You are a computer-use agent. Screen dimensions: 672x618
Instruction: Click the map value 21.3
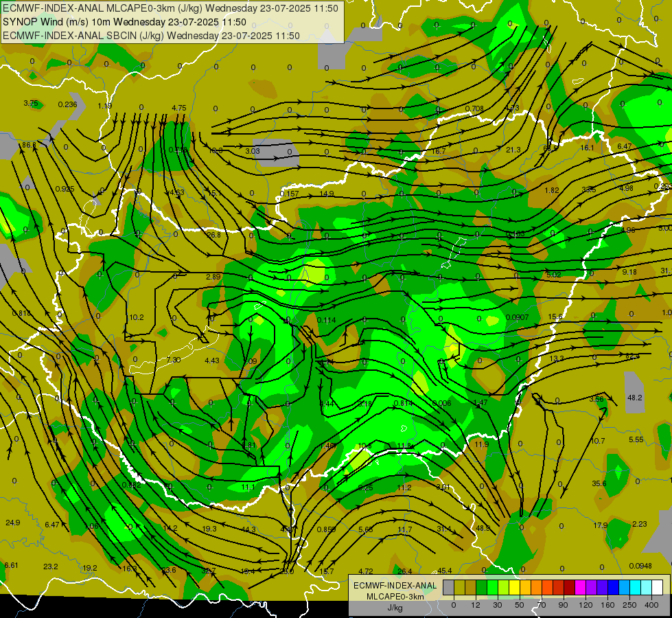coord(513,150)
